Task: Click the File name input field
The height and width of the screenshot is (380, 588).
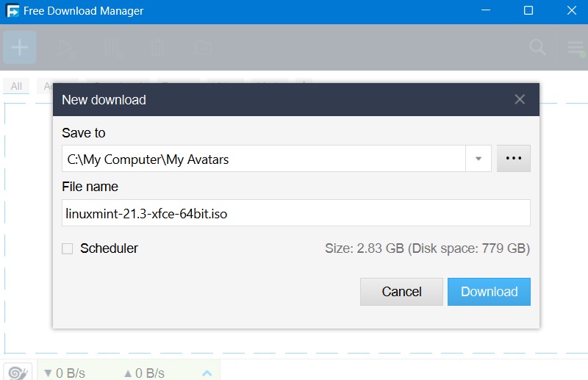Action: point(296,212)
